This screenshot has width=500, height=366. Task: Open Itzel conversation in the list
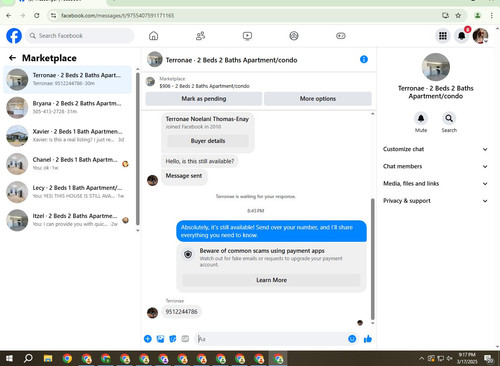pos(67,220)
